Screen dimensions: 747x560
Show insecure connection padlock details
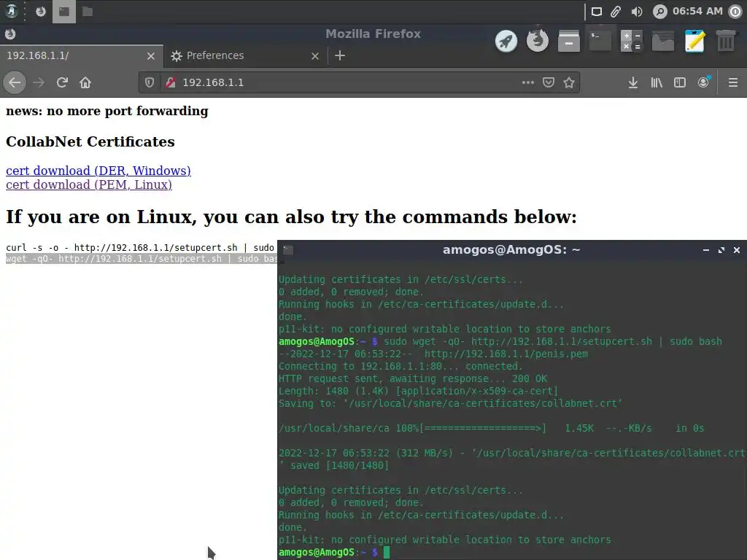[x=171, y=82]
